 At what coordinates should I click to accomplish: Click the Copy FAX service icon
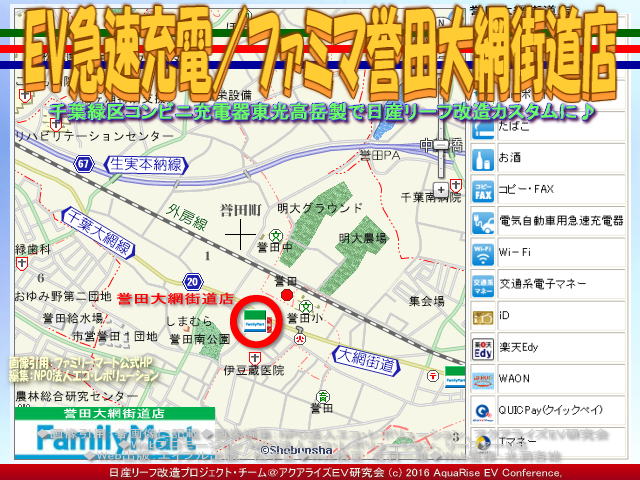pos(483,191)
